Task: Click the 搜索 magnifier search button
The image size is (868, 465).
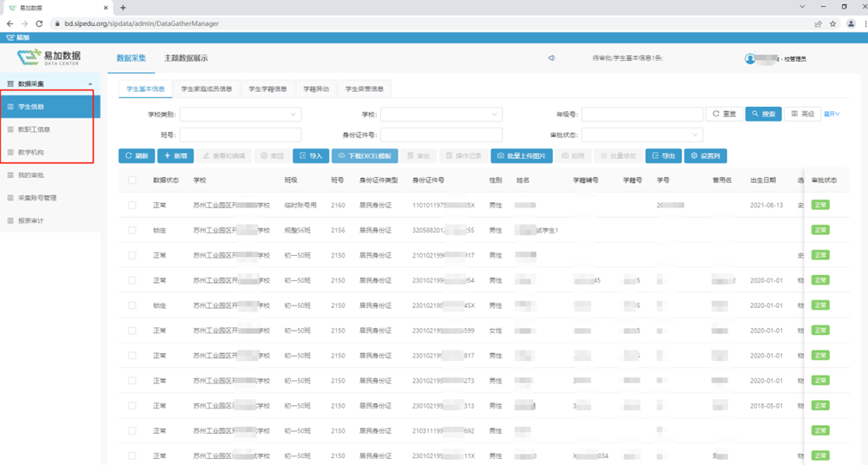Action: 763,114
